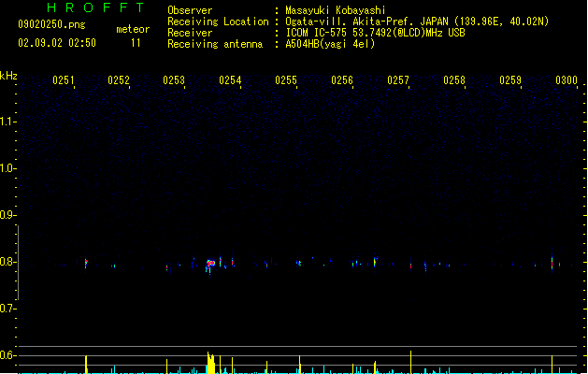
Task: Click the 0253 time marker
Action: click(174, 80)
